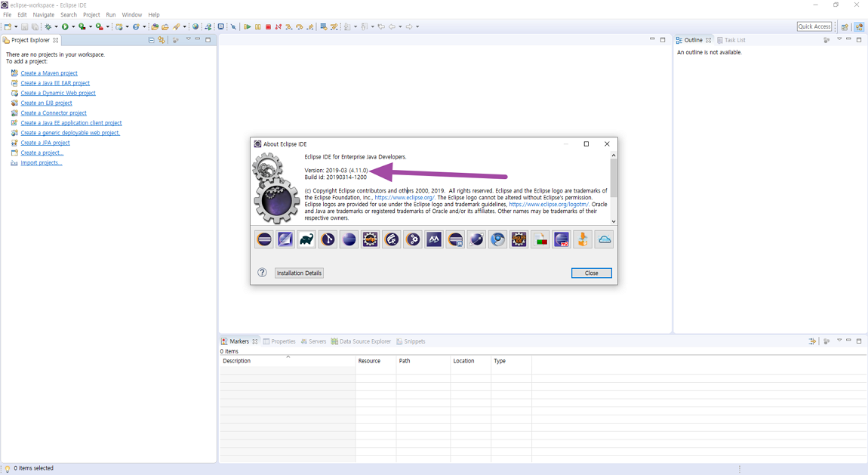The height and width of the screenshot is (475, 868).
Task: Click the About dialog scroll down arrow
Action: tap(614, 221)
